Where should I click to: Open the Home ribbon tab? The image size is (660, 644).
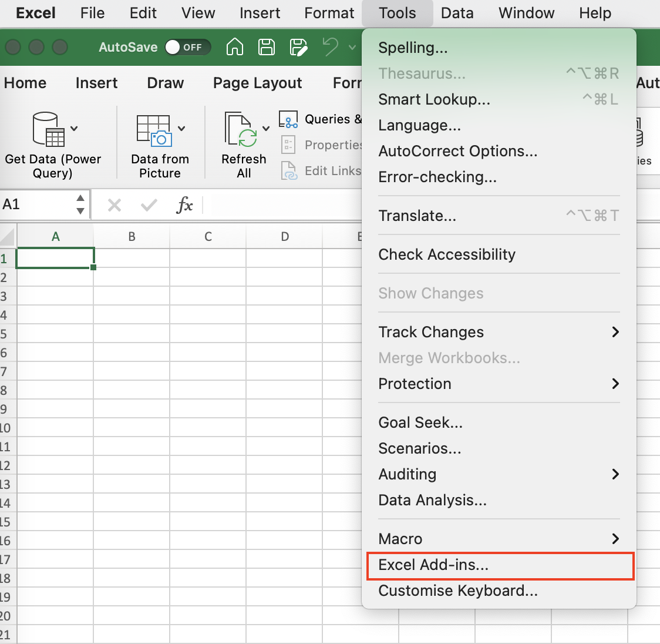pyautogui.click(x=25, y=83)
